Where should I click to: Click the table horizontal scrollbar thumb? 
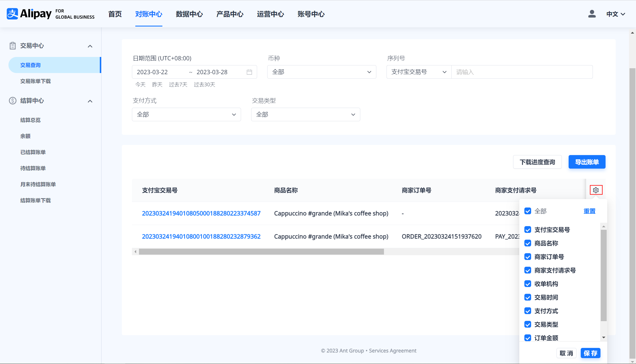coord(261,252)
